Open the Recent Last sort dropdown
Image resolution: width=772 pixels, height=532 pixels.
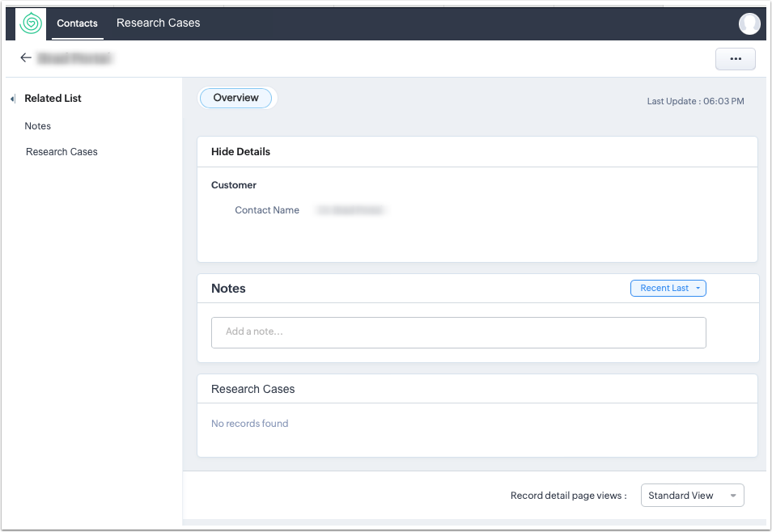[668, 289]
